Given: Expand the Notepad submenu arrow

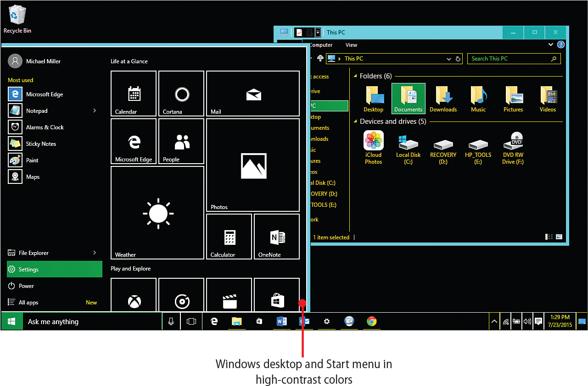Looking at the screenshot, I should [95, 110].
